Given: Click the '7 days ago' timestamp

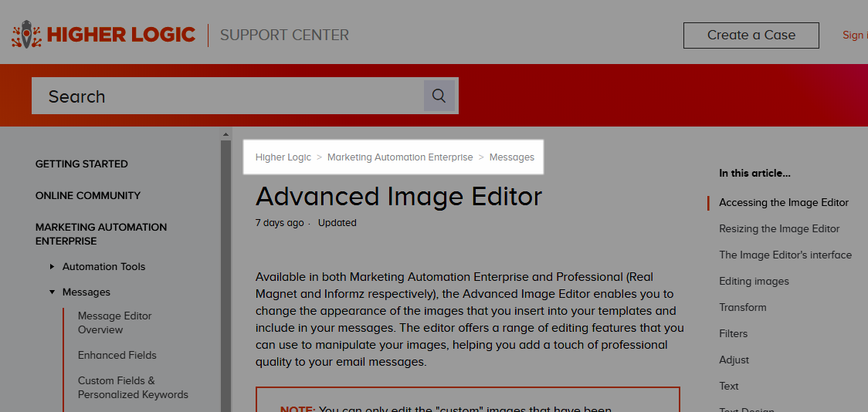Looking at the screenshot, I should click(280, 223).
